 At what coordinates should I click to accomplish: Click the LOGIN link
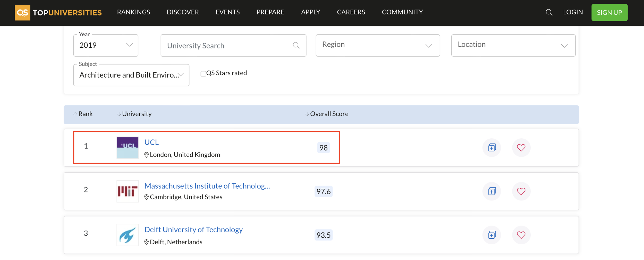point(573,12)
